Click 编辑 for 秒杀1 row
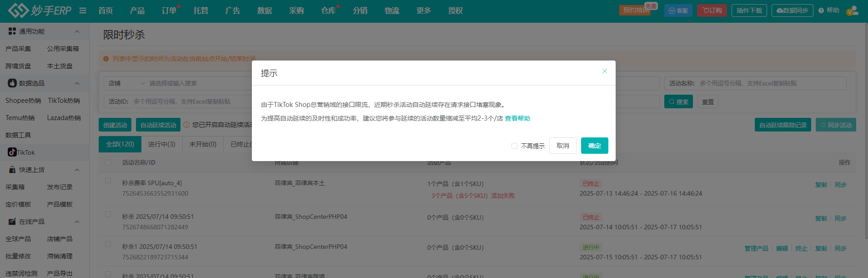This screenshot has width=868, height=278. point(782,248)
